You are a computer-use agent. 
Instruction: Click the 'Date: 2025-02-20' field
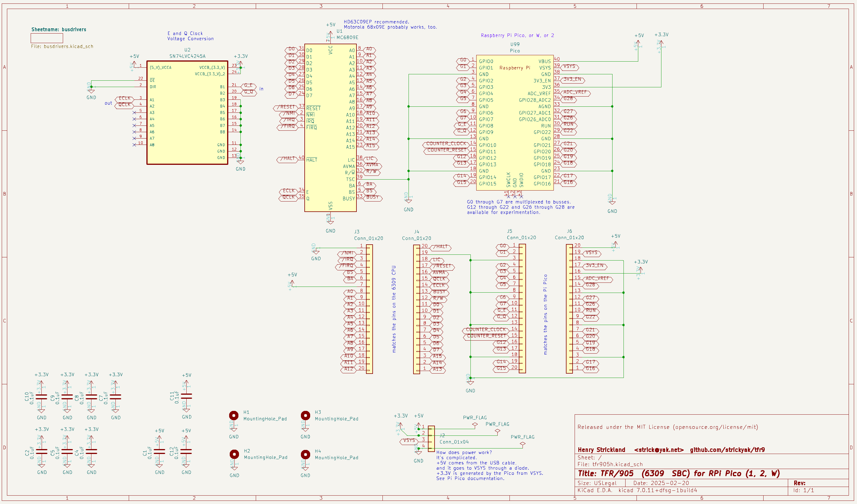(661, 483)
